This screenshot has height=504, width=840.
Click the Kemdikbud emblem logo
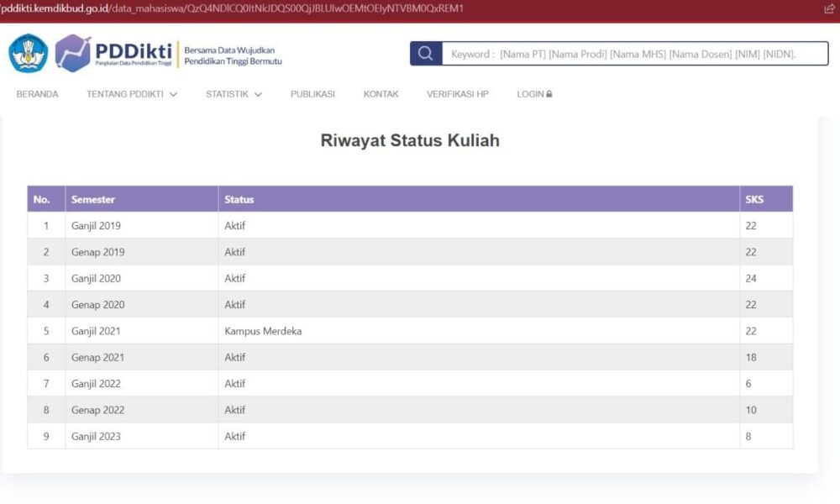point(29,54)
